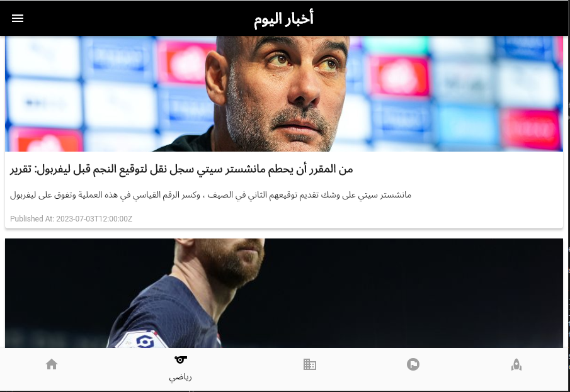Open the Messi article photo
Screen dimensions: 570x392
pos(284,293)
